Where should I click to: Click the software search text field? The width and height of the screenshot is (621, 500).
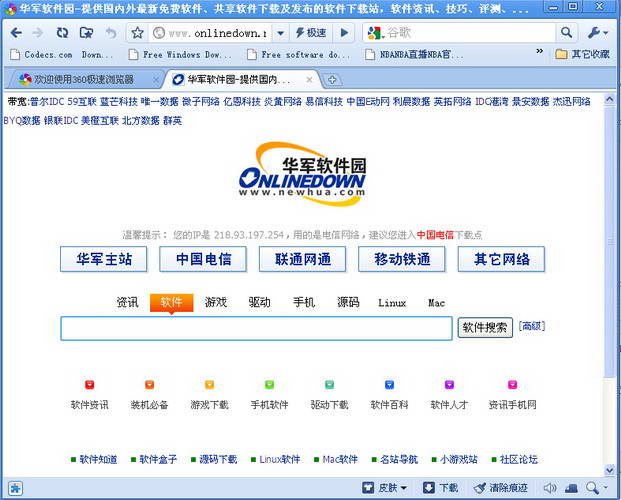coord(256,328)
